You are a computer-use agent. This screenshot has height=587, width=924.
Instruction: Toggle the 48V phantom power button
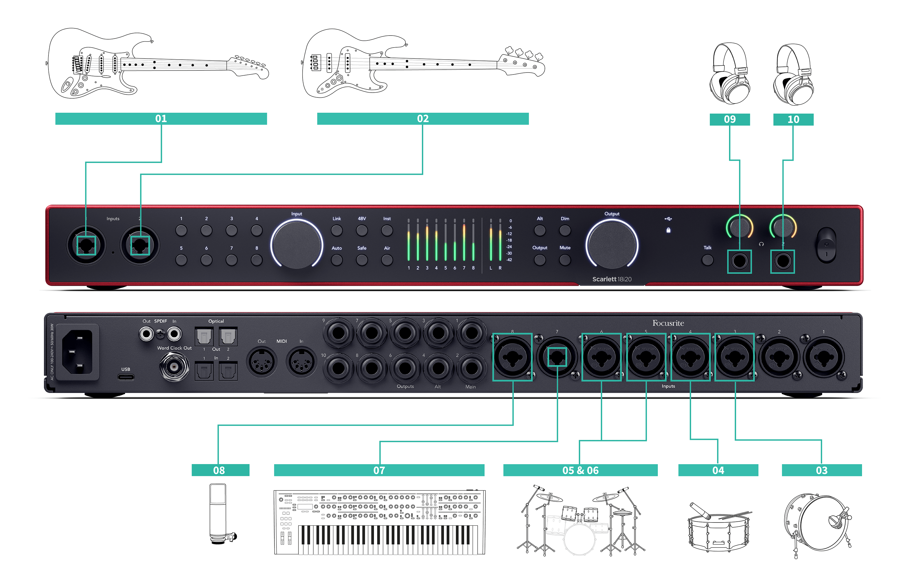[x=362, y=230]
